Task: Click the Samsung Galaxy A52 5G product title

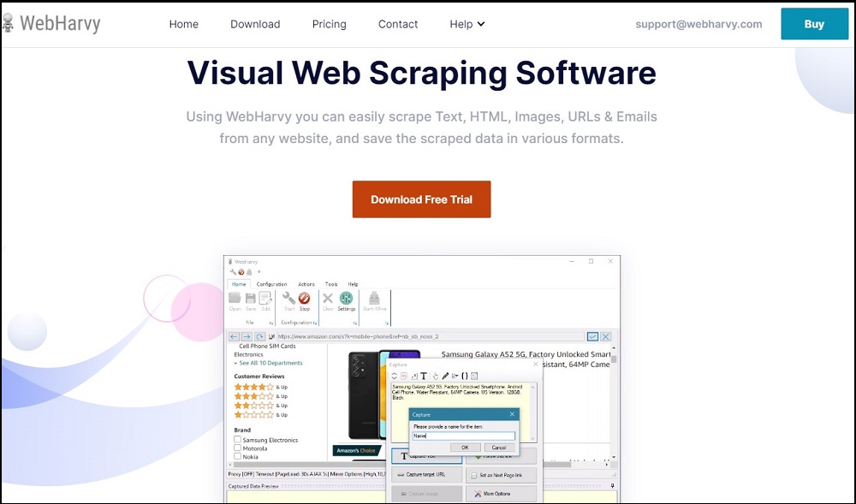Action: [526, 354]
